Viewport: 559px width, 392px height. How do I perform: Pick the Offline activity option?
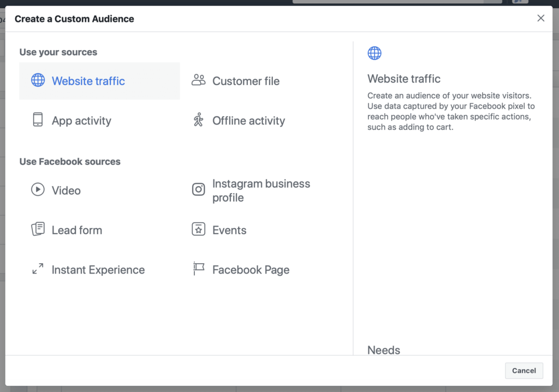coord(248,121)
